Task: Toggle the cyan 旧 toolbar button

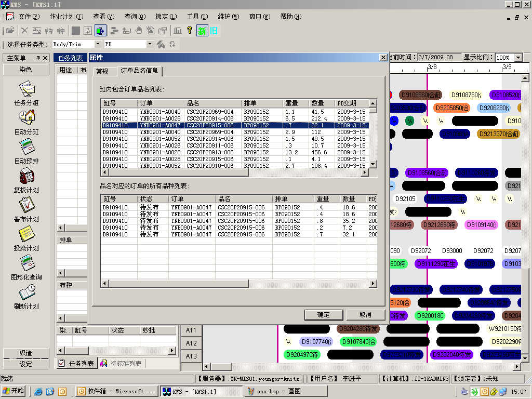Action: pyautogui.click(x=214, y=31)
